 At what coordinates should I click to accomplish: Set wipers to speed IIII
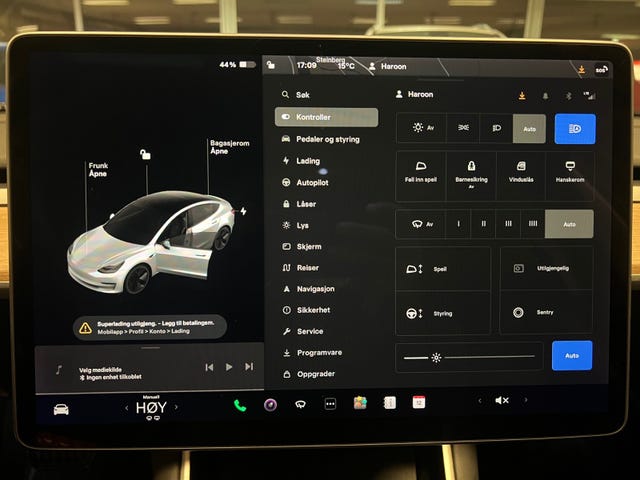[533, 224]
